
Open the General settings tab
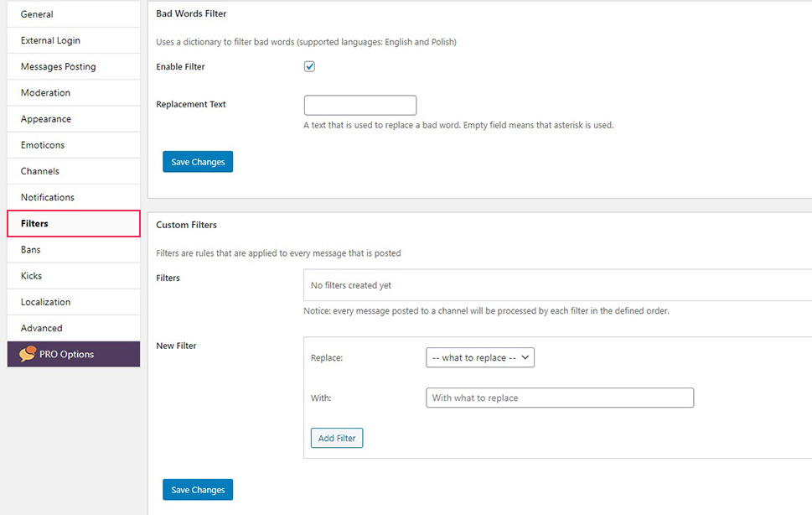74,14
